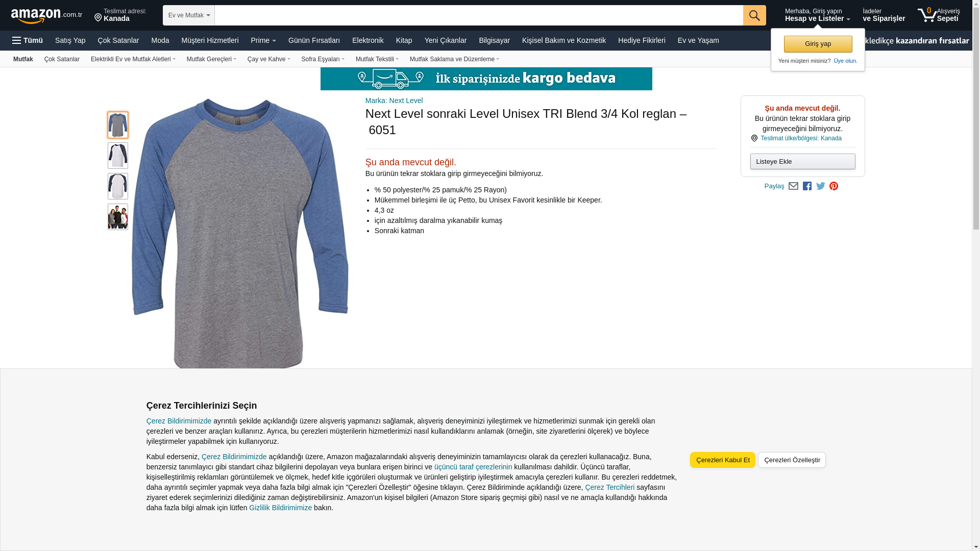The width and height of the screenshot is (980, 551).
Task: Share product via email icon
Action: tap(793, 186)
